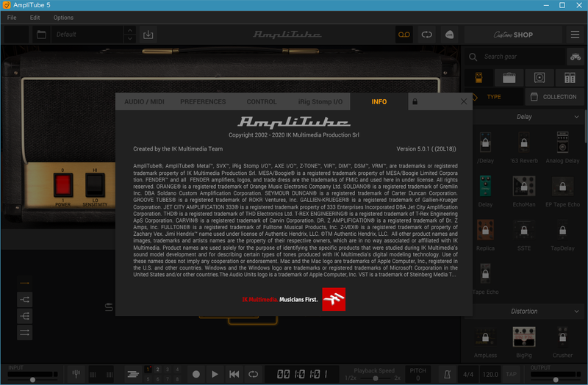Switch to the CONTROL tab

pos(262,101)
